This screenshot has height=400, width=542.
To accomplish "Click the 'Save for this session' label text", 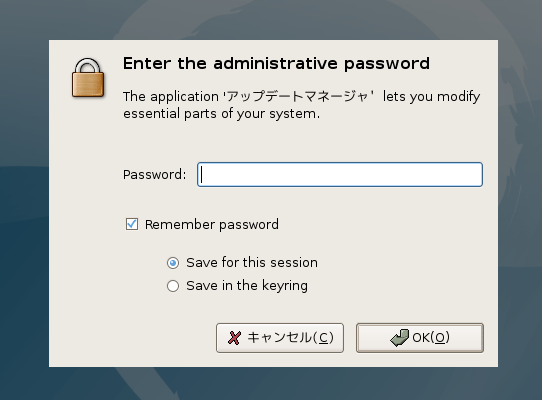I will click(252, 263).
